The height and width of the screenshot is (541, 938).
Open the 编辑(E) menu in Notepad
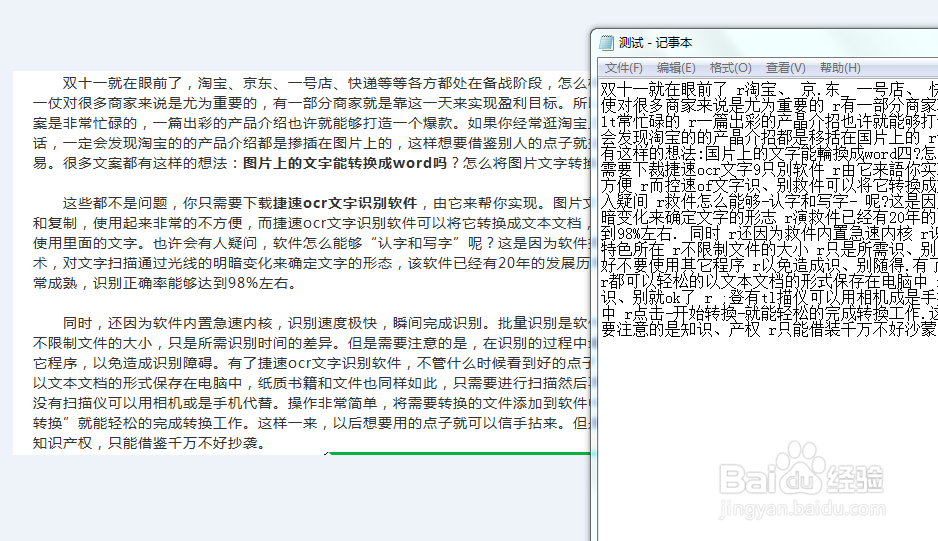point(676,68)
